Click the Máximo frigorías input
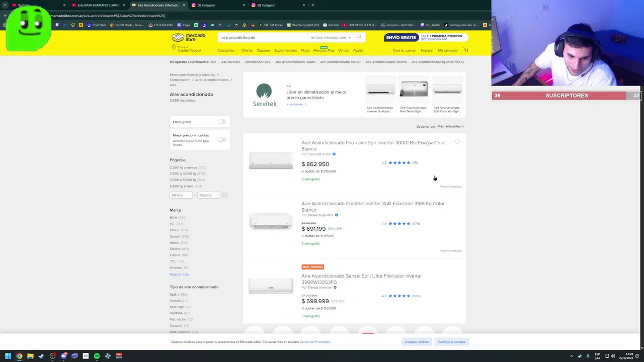The width and height of the screenshot is (644, 362). (x=208, y=195)
